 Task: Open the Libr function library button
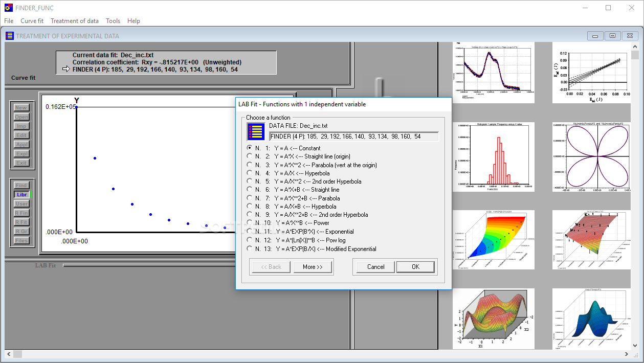pos(21,195)
